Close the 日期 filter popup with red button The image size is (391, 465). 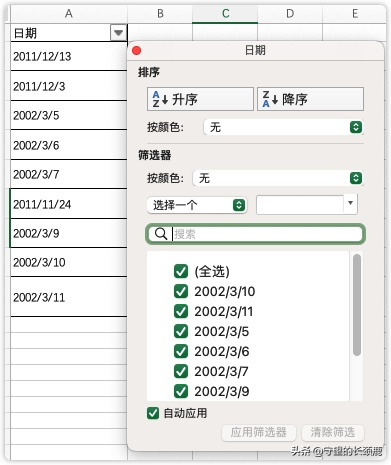tap(137, 51)
